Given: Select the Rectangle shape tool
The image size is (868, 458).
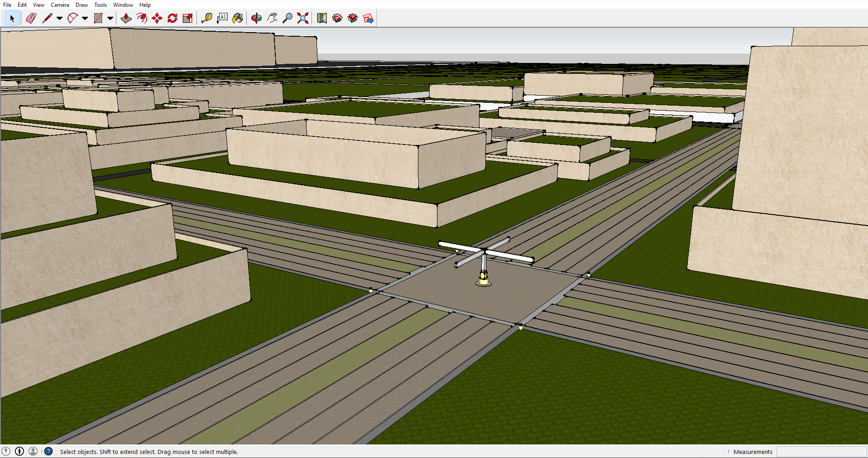Looking at the screenshot, I should (x=98, y=19).
